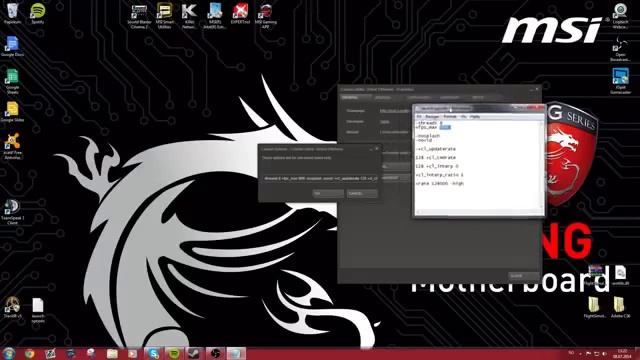
Task: Open the Format menu in Notepad
Action: pyautogui.click(x=450, y=117)
